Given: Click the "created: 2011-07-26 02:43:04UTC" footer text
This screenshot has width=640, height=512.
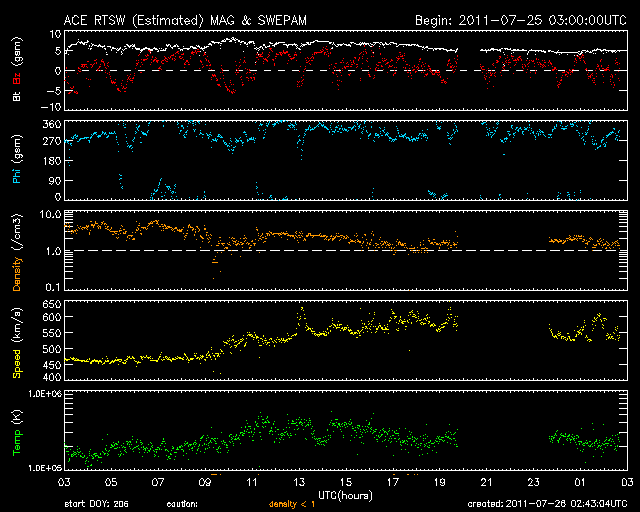Looking at the screenshot, I should tap(547, 504).
